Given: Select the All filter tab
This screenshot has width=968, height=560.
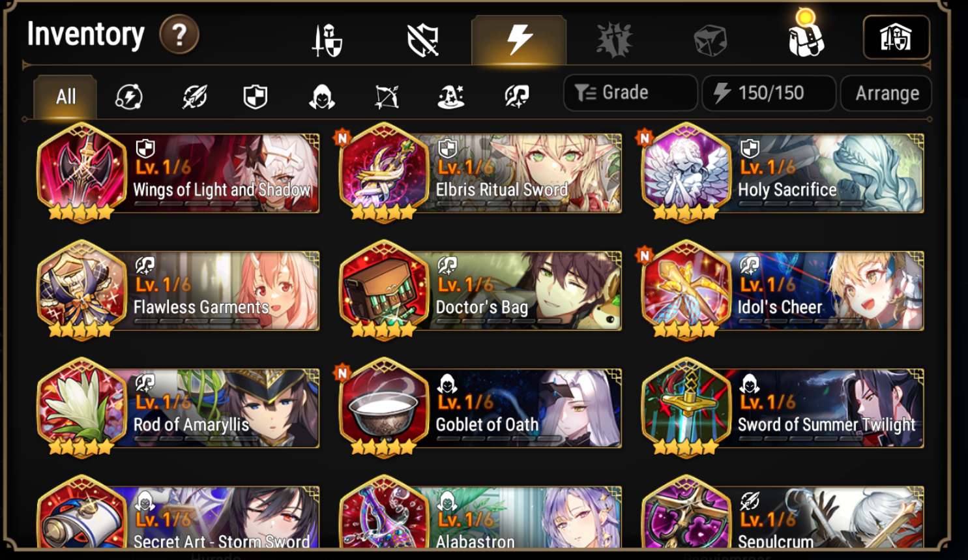Looking at the screenshot, I should click(65, 96).
